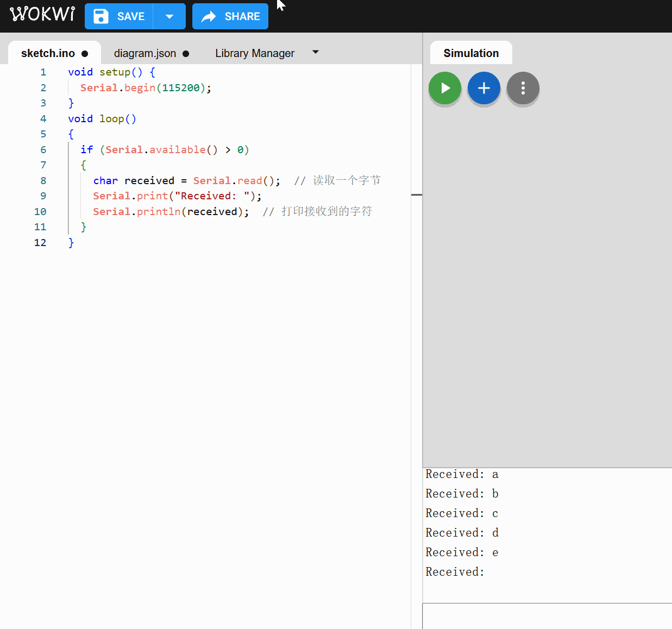Click the Serial.println(received) line
The height and width of the screenshot is (629, 672).
233,212
